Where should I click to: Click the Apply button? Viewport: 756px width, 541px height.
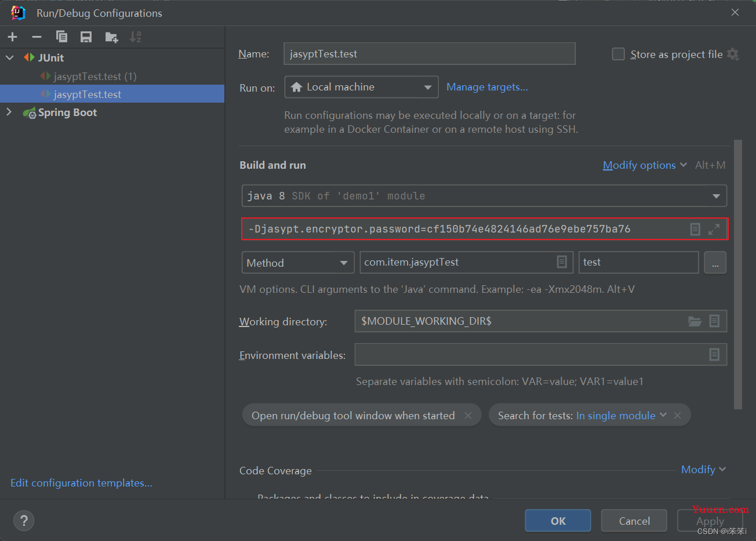tap(710, 521)
